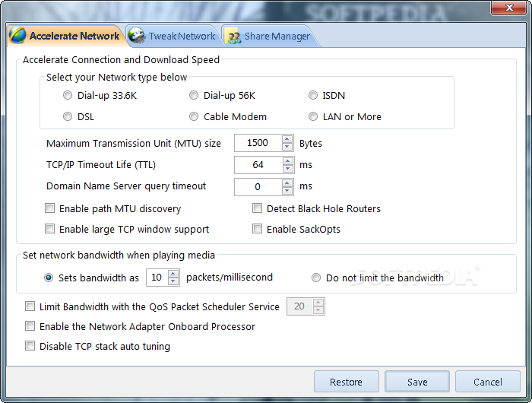Viewport: 532px width, 403px height.
Task: Click the DNS query timeout field
Action: (x=258, y=187)
